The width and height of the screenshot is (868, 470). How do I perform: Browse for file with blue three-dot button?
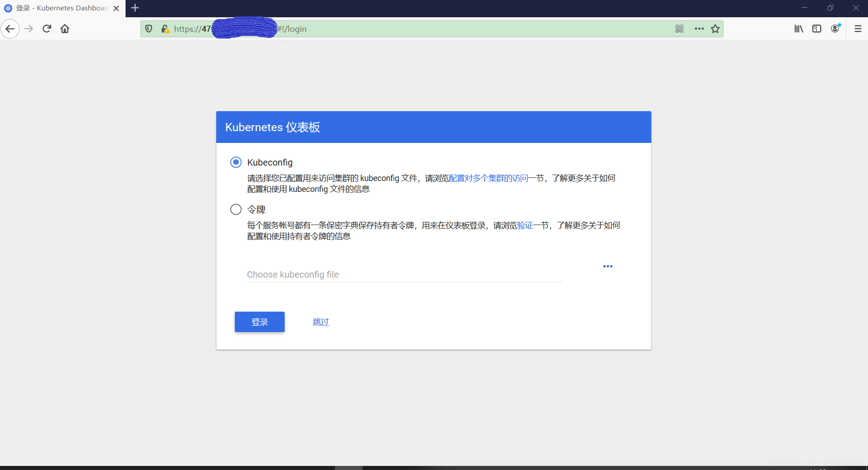(x=608, y=266)
